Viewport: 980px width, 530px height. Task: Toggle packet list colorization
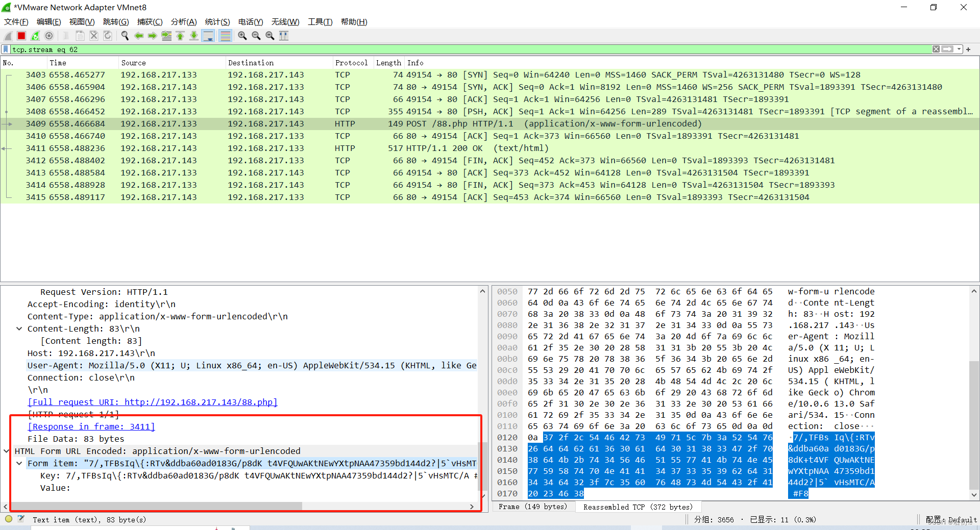(225, 36)
